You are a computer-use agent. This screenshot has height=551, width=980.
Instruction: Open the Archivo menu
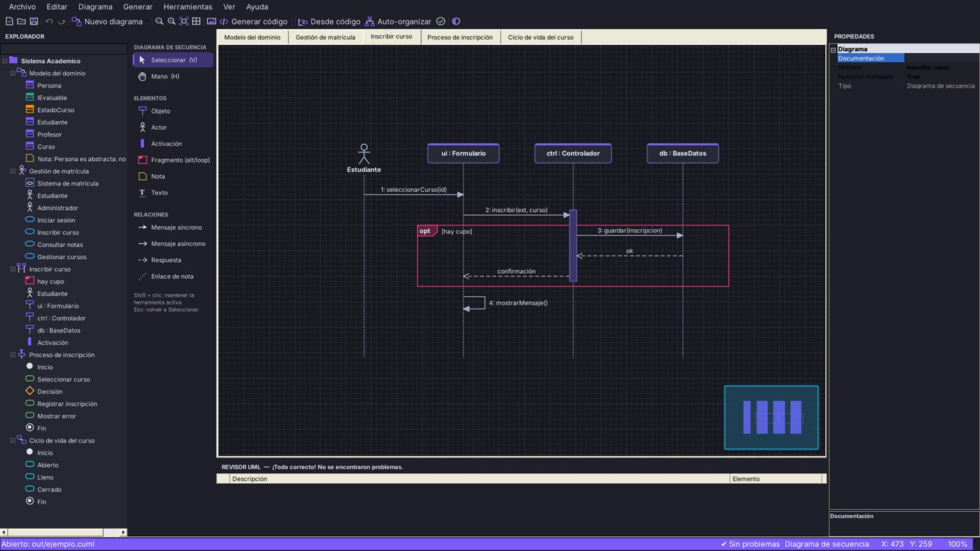coord(22,7)
